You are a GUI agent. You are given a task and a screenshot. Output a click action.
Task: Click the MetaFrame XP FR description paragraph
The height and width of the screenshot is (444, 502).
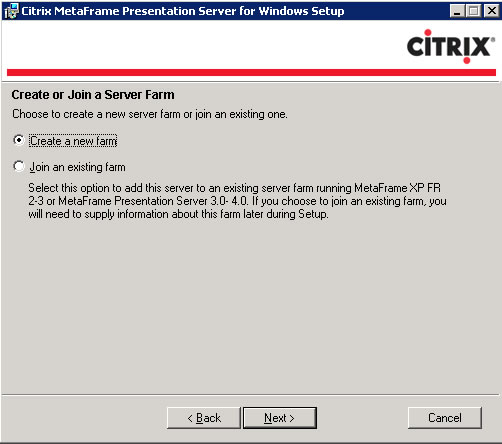tap(237, 201)
